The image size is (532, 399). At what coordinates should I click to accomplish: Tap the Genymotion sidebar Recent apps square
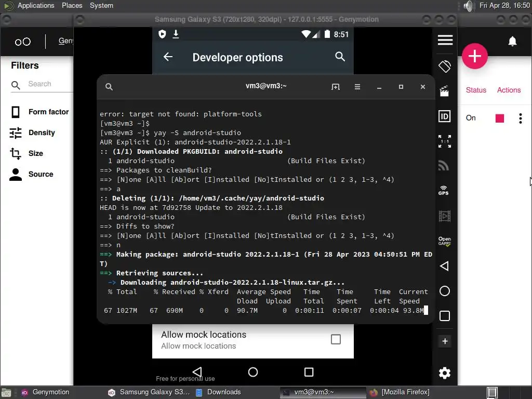point(445,316)
